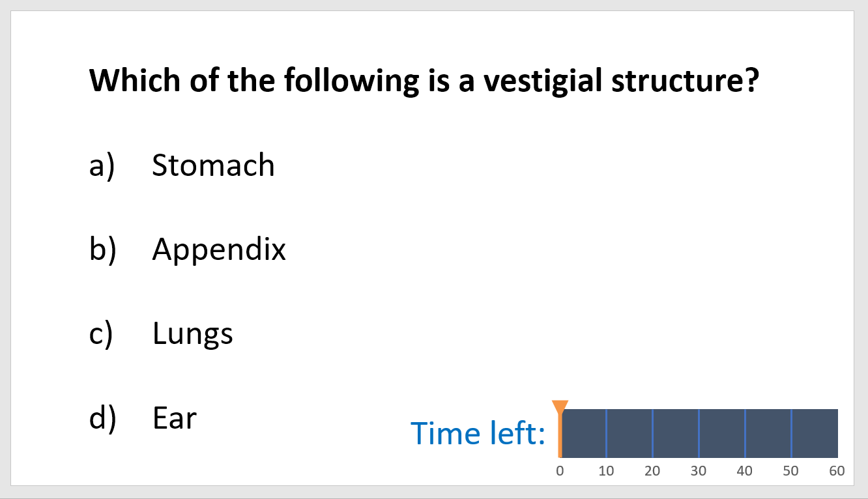Choose the Appendix answer option

point(219,249)
